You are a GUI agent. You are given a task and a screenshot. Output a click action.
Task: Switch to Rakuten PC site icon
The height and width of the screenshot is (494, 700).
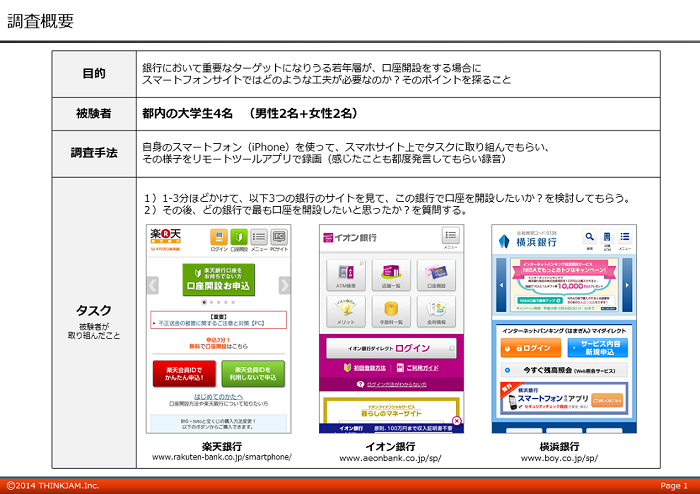tap(279, 239)
